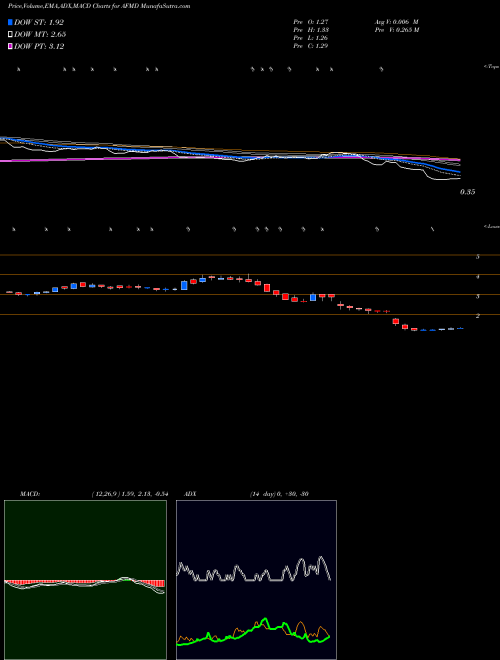
Task: Click the 'Pre L: 1.26' low value
Action: (311, 38)
